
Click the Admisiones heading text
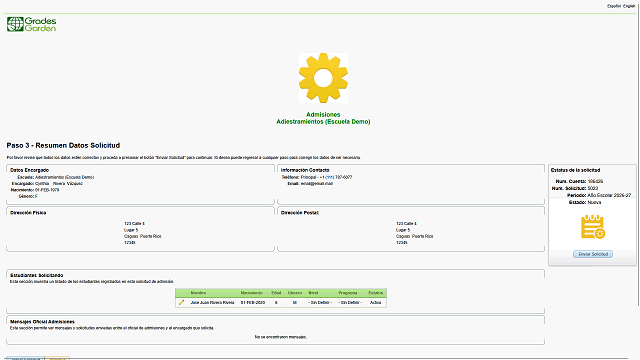coord(323,115)
